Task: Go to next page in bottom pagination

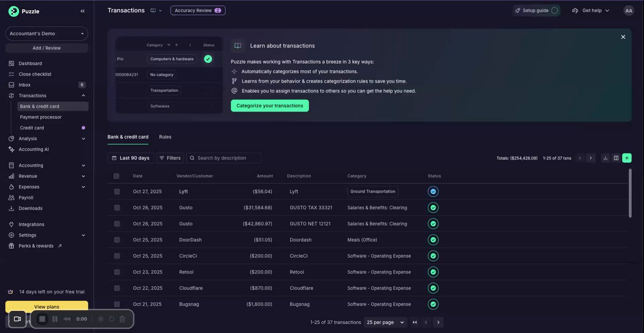Action: click(438, 322)
